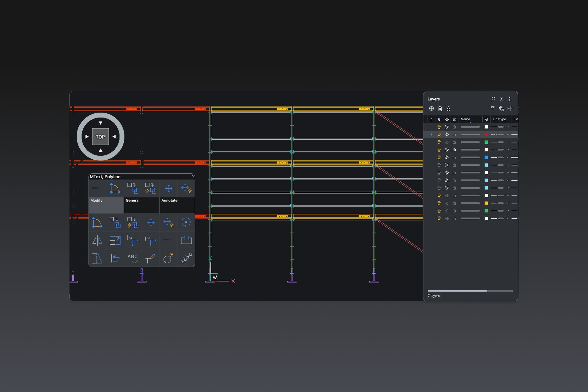Select the Mirror tool in the Quad
The height and width of the screenshot is (392, 588).
(x=97, y=240)
